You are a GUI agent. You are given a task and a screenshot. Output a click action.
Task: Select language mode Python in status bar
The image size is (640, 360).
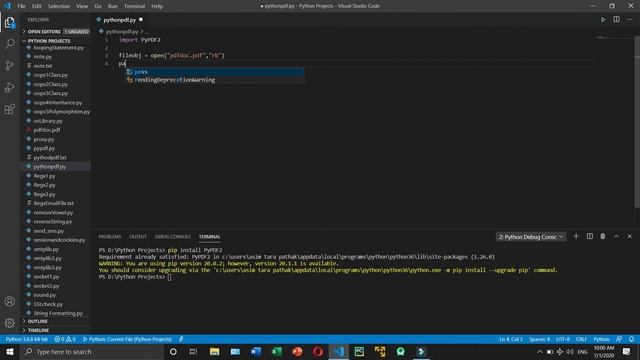[x=601, y=339]
